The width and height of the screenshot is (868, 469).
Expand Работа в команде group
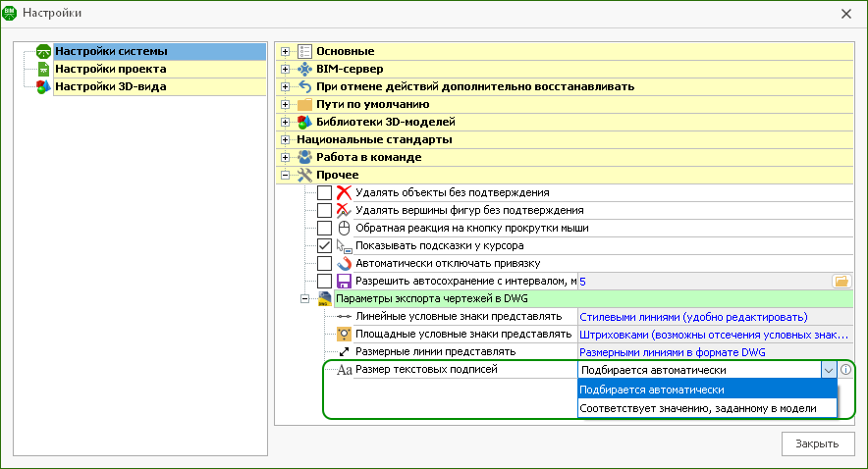point(285,158)
